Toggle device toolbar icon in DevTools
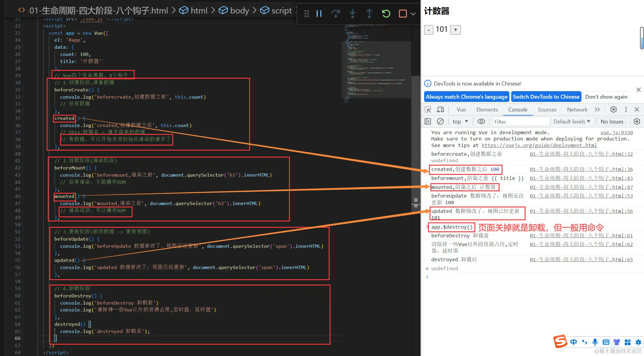The height and width of the screenshot is (356, 644). [440, 109]
